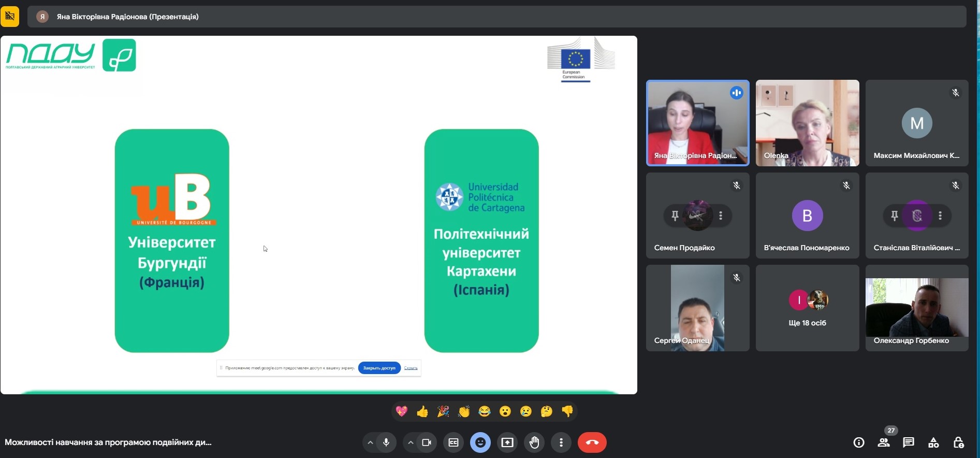Click the European Commission logo on slide

(581, 60)
